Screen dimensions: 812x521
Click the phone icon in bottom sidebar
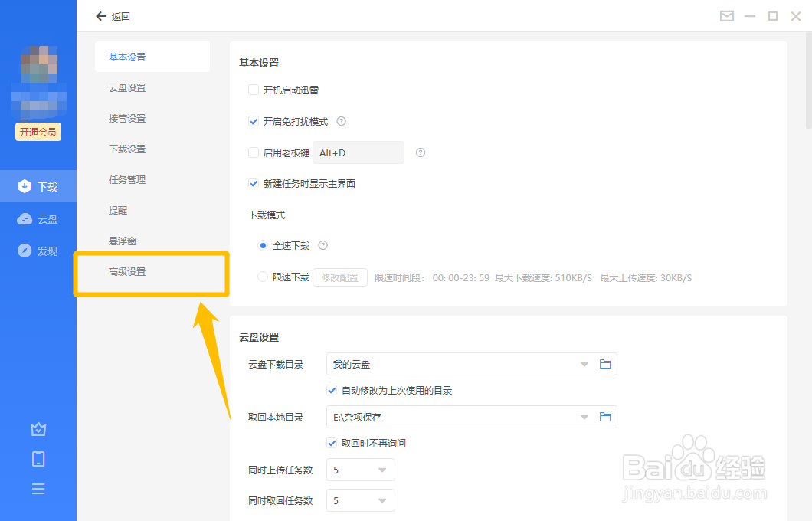pyautogui.click(x=38, y=458)
